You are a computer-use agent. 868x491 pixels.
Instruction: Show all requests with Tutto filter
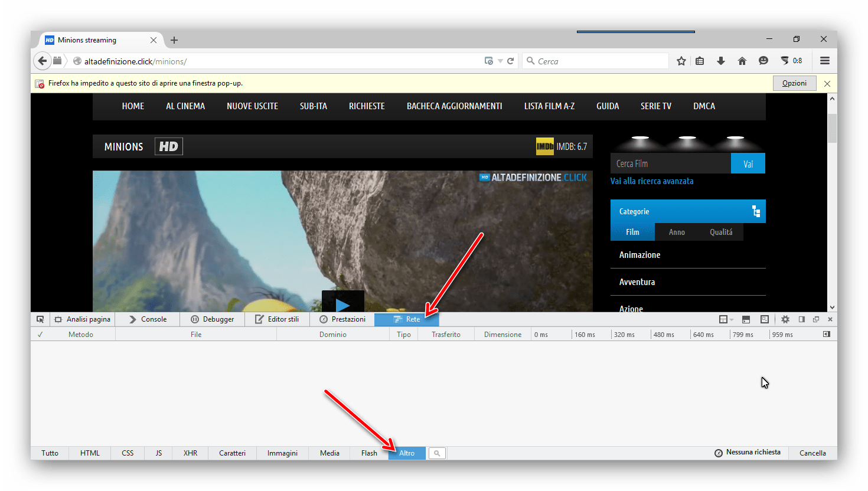50,453
